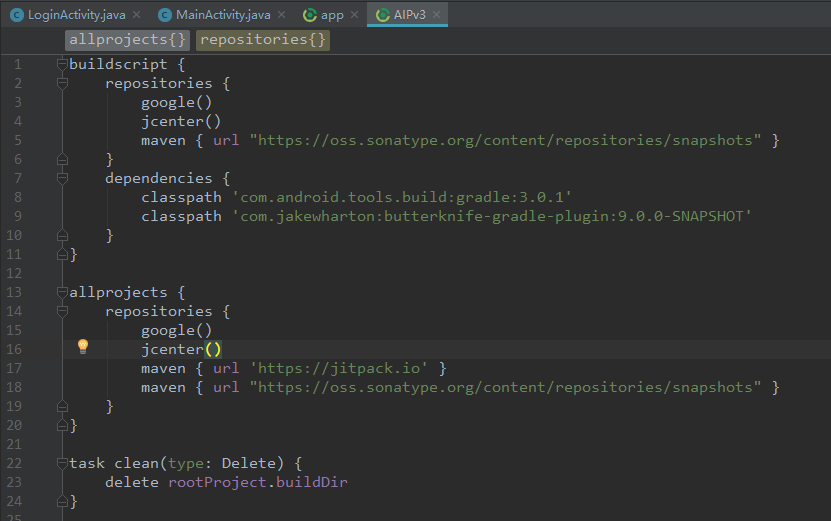Click the buildscript keyword
The image size is (831, 521).
coord(118,64)
